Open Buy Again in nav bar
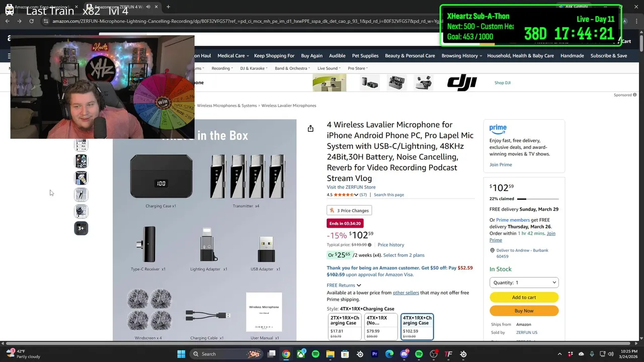The width and height of the screenshot is (644, 362). click(x=311, y=56)
